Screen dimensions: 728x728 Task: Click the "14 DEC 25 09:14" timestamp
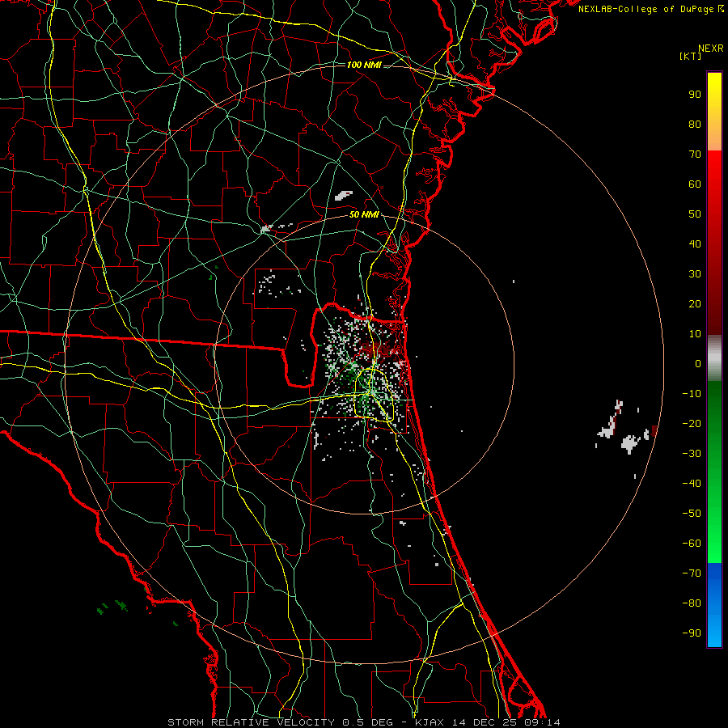click(505, 722)
